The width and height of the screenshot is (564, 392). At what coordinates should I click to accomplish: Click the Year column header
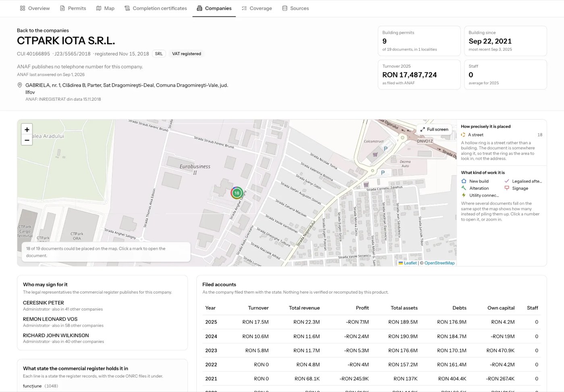coord(210,308)
